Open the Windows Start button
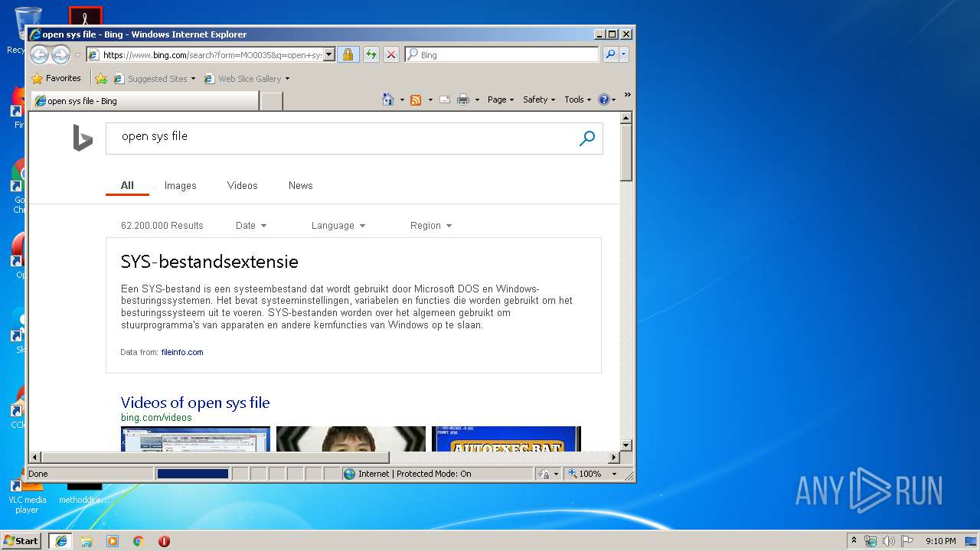The width and height of the screenshot is (980, 551). point(21,540)
